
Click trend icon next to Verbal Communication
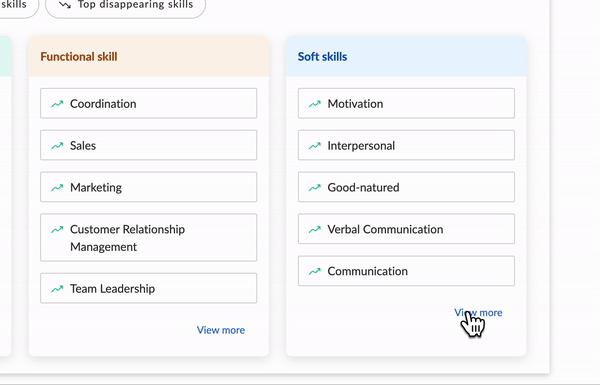315,229
